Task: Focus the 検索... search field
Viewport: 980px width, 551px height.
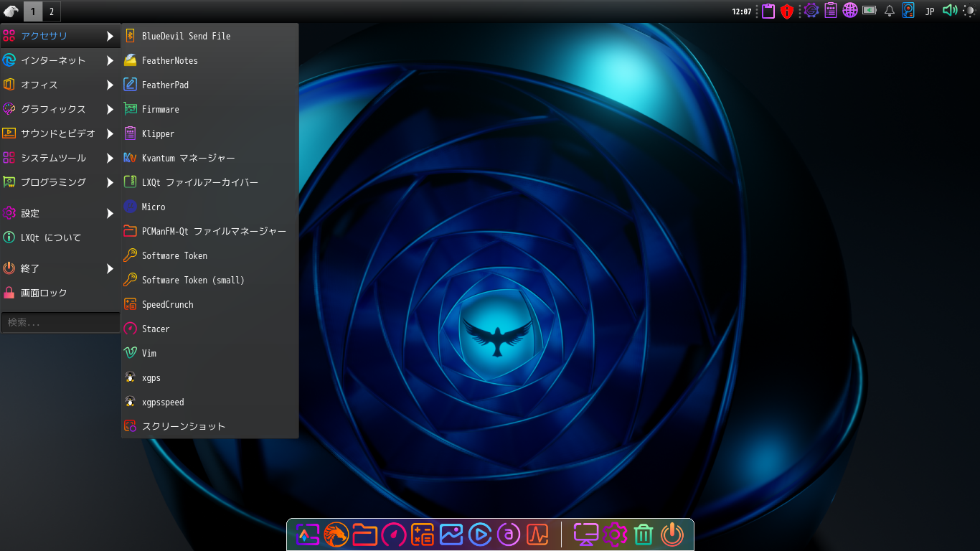Action: coord(60,323)
